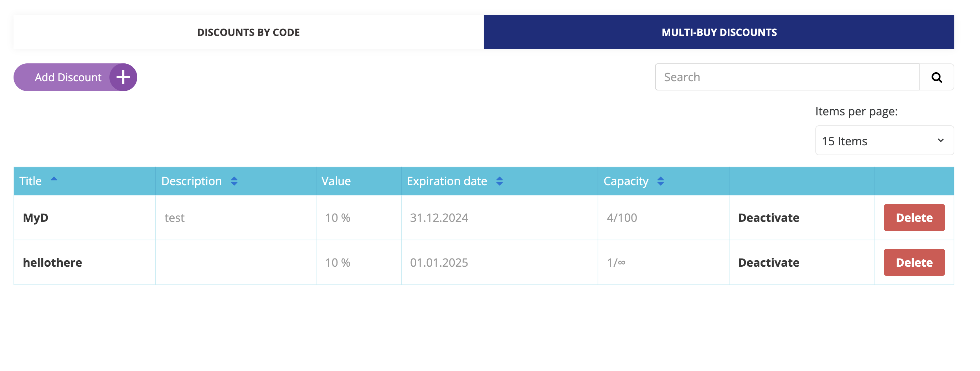
Task: Switch to Discounts by Code tab
Action: 248,32
